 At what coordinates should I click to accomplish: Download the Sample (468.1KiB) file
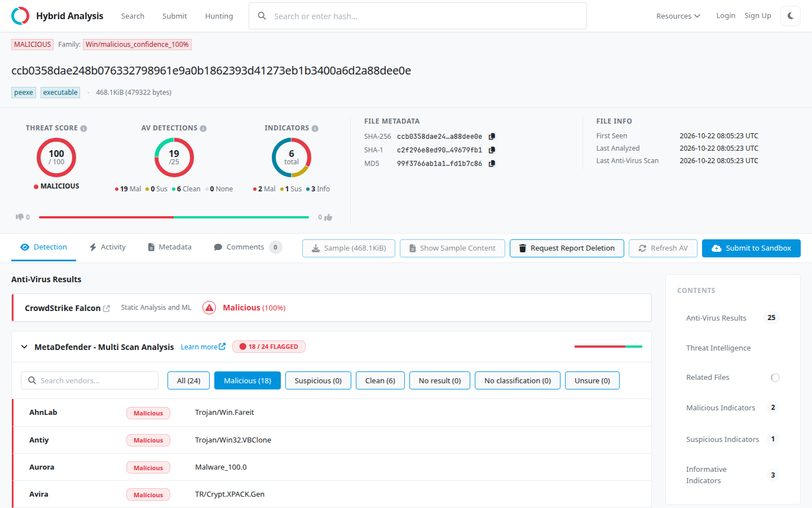[348, 248]
